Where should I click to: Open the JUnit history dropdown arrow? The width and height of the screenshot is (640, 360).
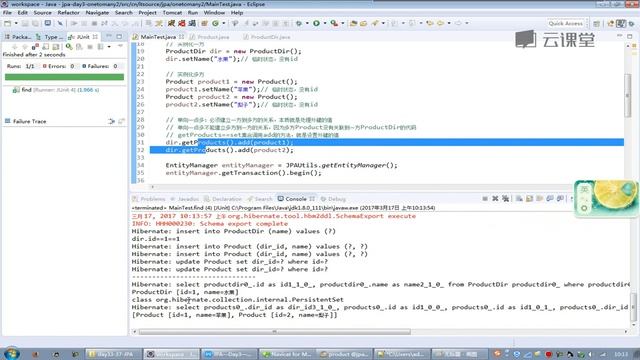point(109,47)
